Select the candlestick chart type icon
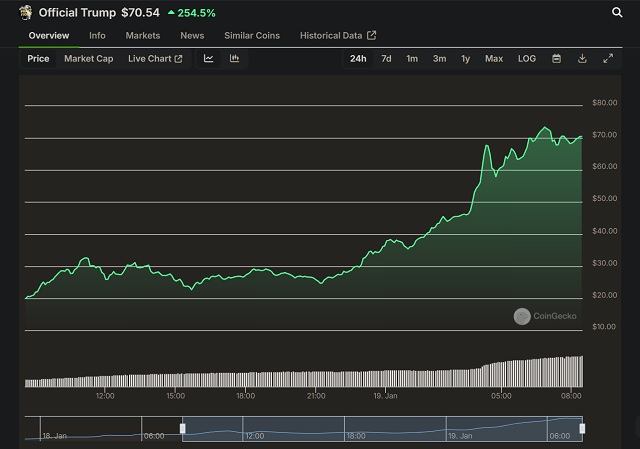Screen dimensions: 640x449 [x=234, y=58]
